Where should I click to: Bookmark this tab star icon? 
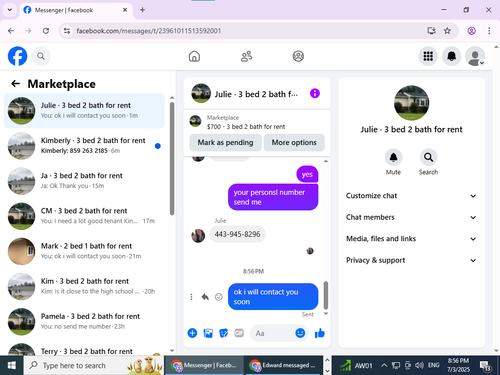pyautogui.click(x=447, y=31)
